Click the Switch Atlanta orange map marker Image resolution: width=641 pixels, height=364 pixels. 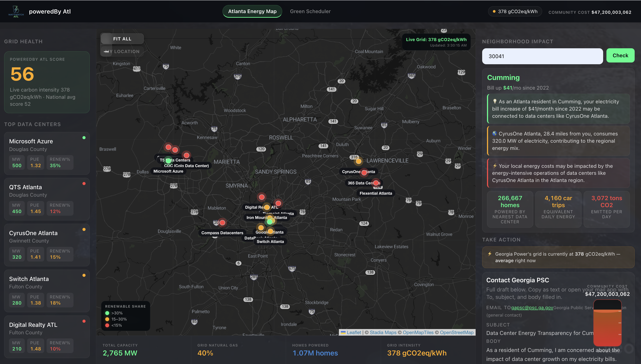[x=270, y=231]
